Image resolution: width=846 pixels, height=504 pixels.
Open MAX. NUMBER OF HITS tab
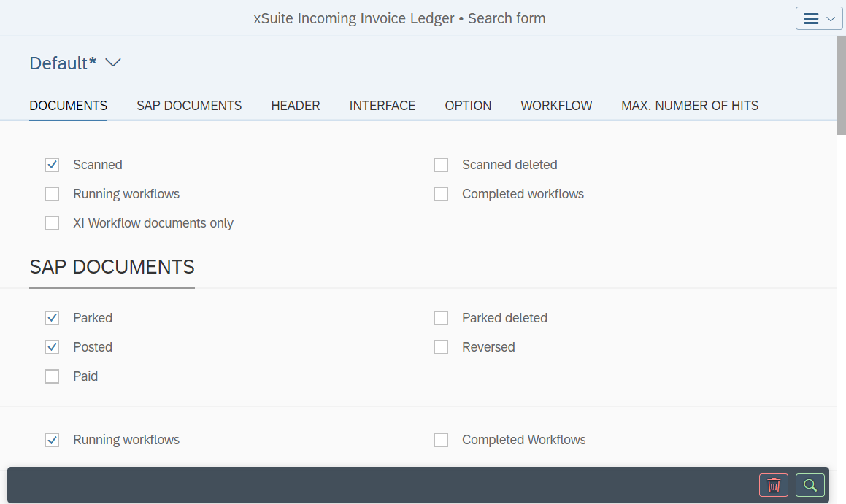pyautogui.click(x=690, y=106)
